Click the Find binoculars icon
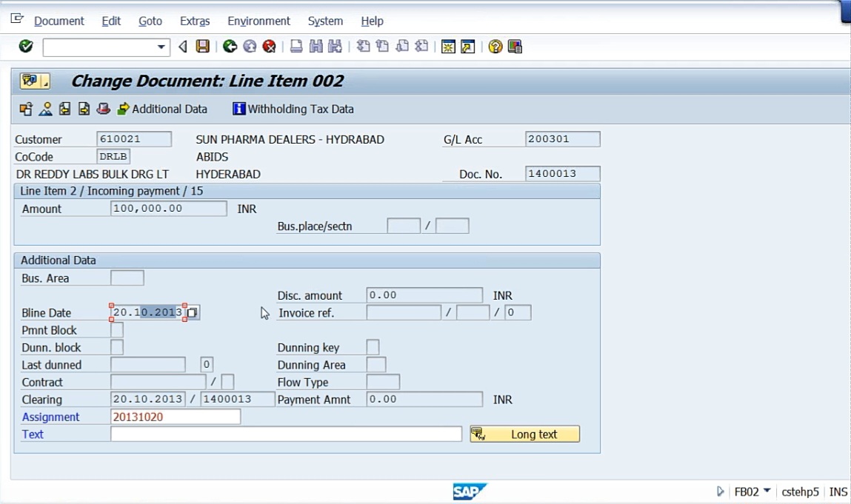Image resolution: width=851 pixels, height=504 pixels. click(316, 47)
